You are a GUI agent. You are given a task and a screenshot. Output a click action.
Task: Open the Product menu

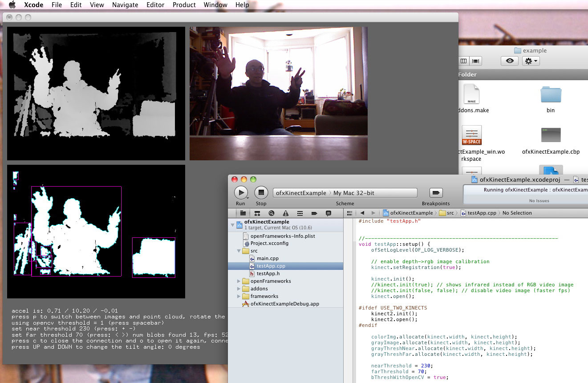184,5
